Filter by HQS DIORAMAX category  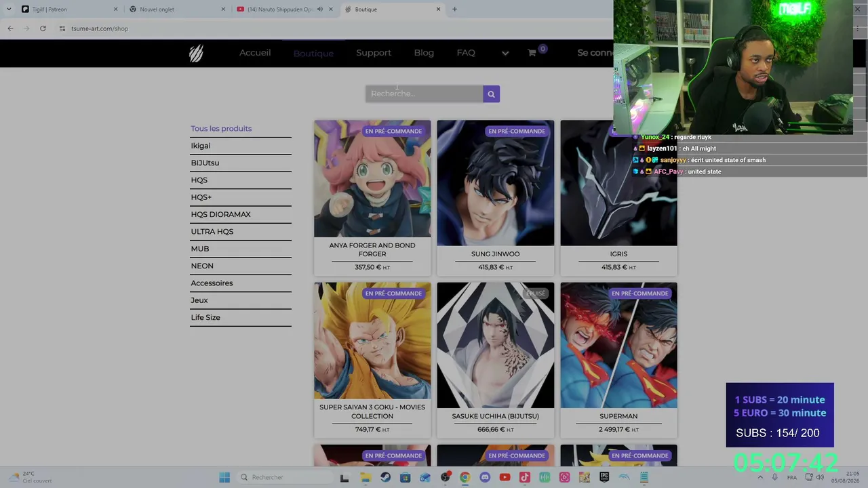coord(221,214)
